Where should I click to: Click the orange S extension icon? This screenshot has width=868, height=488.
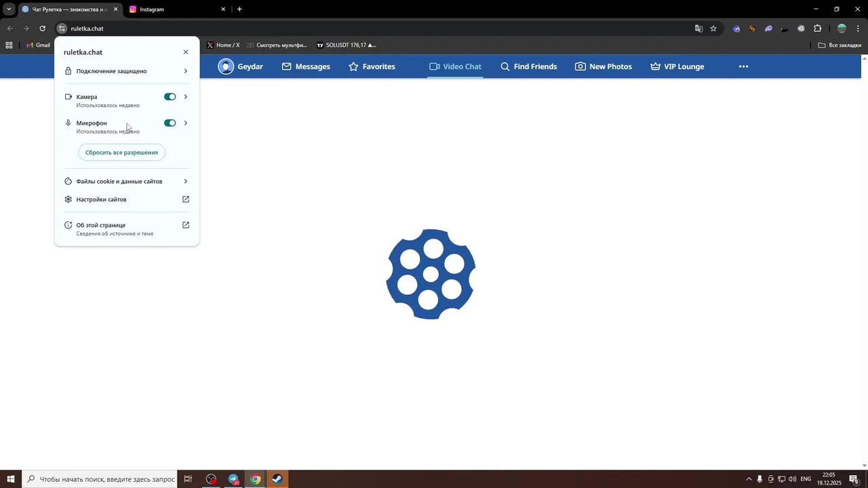[752, 28]
